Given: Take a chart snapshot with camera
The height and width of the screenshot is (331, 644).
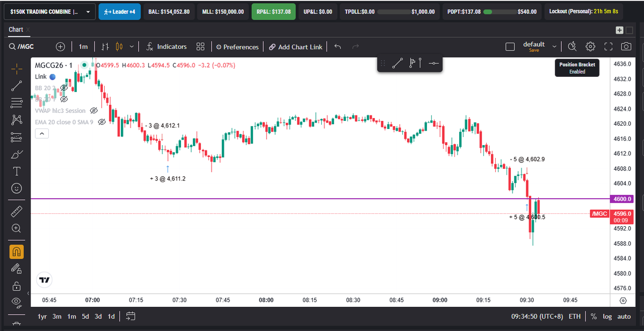Looking at the screenshot, I should pyautogui.click(x=626, y=46).
